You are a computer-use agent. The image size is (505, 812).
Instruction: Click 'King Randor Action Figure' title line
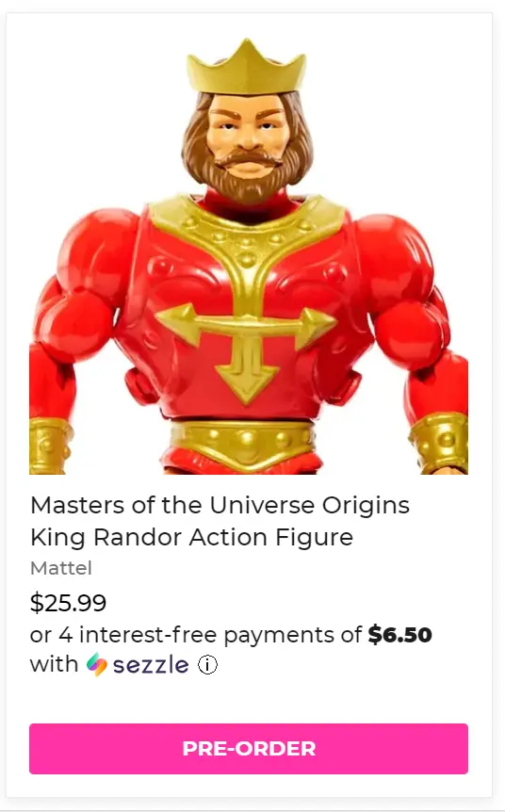click(x=191, y=537)
